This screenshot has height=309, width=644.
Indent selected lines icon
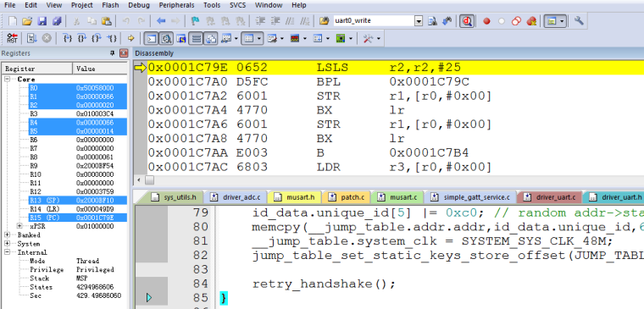coord(260,21)
